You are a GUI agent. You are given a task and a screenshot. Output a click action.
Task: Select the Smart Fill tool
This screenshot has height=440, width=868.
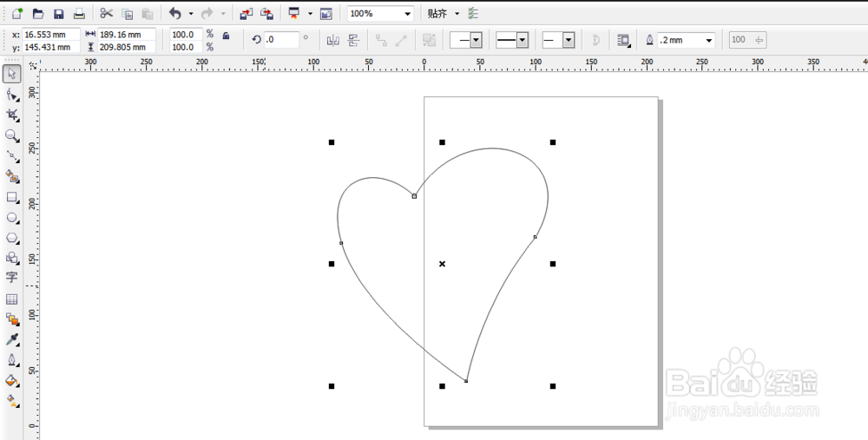[12, 176]
